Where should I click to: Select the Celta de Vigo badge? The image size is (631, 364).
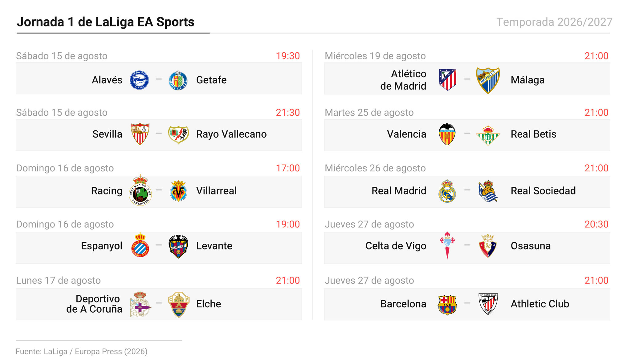click(447, 245)
